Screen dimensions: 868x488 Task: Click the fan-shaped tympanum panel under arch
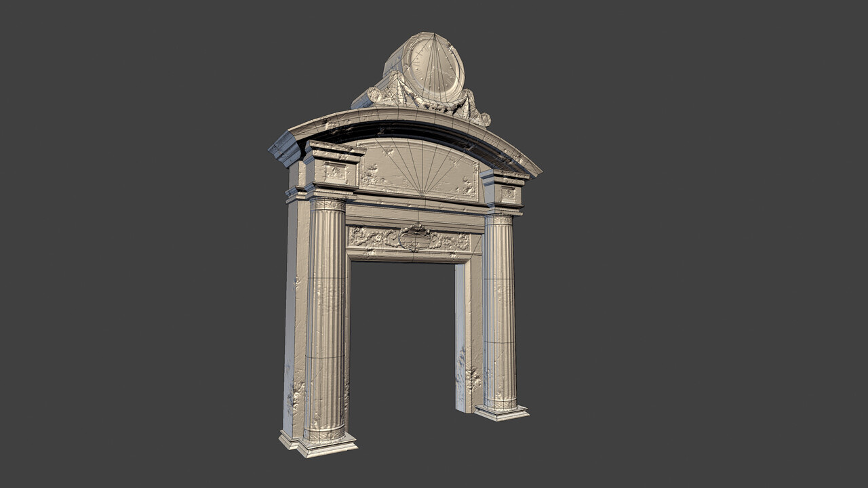(418, 169)
